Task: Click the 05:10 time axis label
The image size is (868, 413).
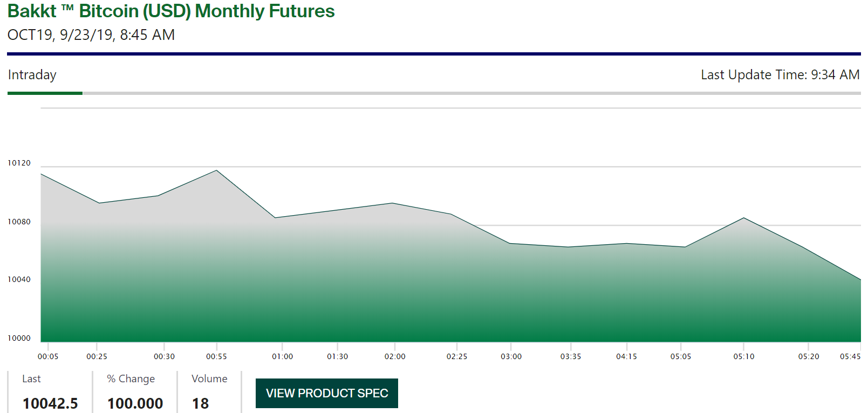Action: tap(743, 356)
